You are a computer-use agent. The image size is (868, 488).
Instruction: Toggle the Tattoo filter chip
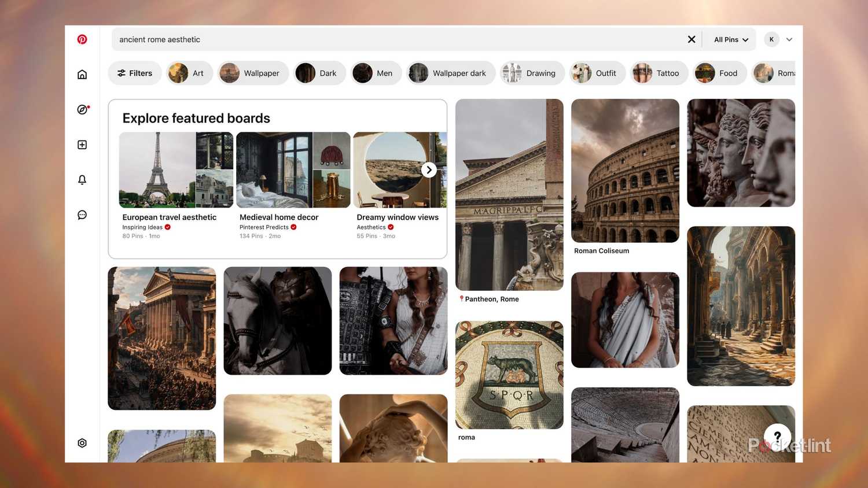pyautogui.click(x=659, y=73)
